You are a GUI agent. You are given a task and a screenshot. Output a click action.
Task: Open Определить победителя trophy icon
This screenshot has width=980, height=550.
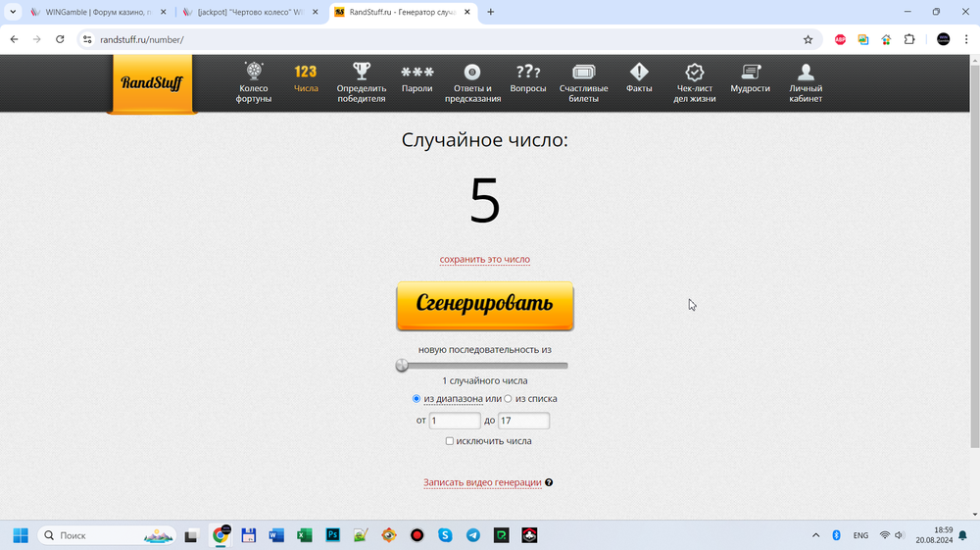[x=362, y=71]
